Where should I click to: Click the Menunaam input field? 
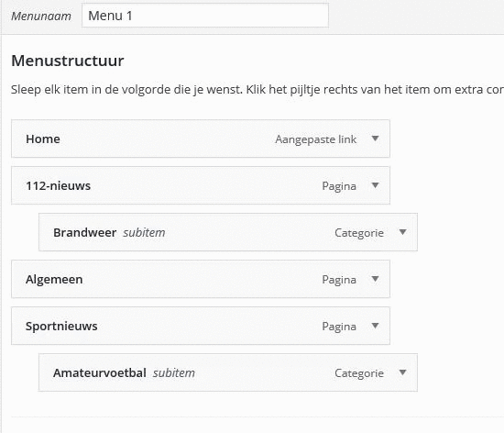coord(205,16)
